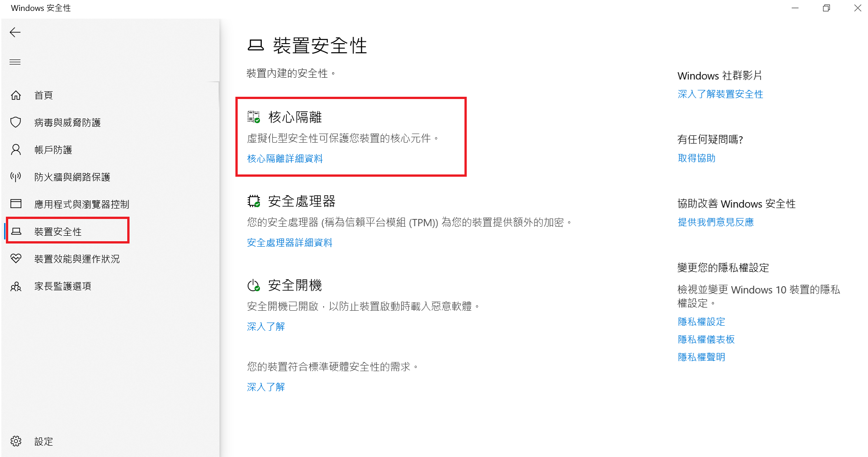868x457 pixels.
Task: Click 深入了解裝置安全性 link
Action: click(720, 94)
